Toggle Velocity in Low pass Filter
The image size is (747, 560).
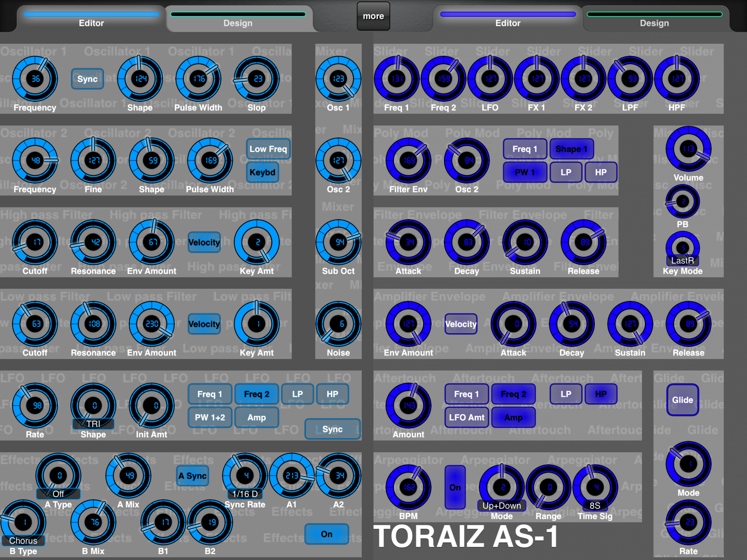point(204,324)
